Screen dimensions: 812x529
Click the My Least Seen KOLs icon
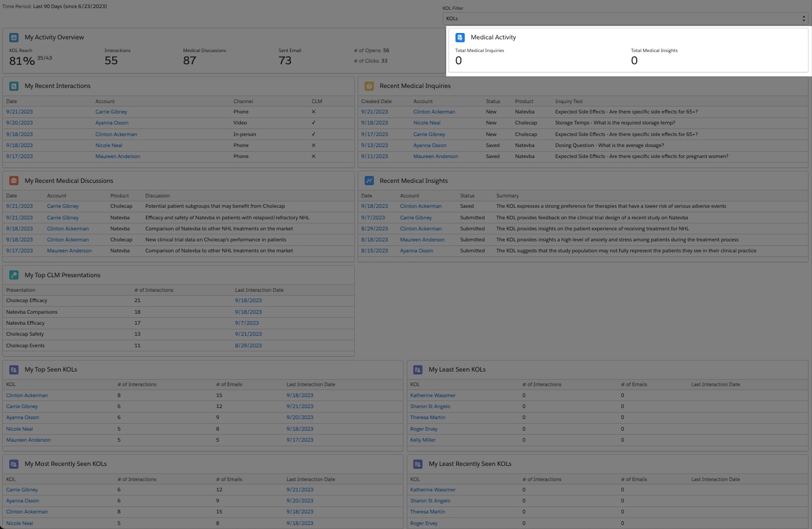pyautogui.click(x=418, y=370)
